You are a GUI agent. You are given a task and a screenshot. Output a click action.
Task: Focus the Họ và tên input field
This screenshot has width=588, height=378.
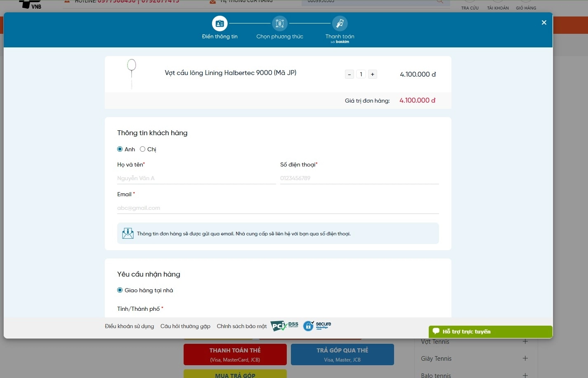196,178
